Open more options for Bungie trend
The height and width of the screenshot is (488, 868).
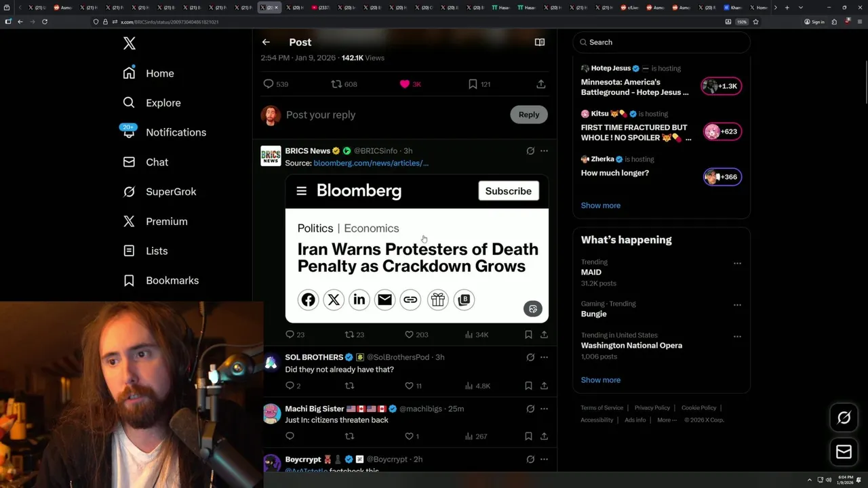[x=737, y=305]
